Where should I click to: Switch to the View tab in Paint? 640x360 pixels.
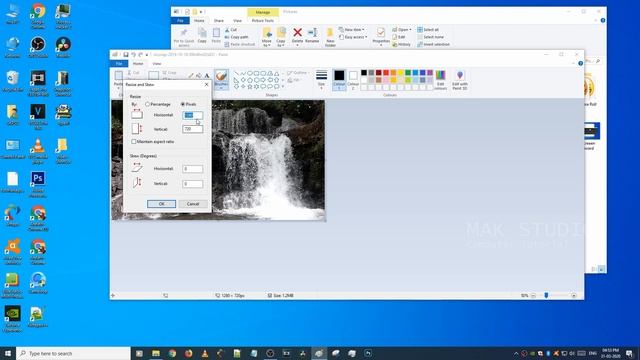coord(157,64)
